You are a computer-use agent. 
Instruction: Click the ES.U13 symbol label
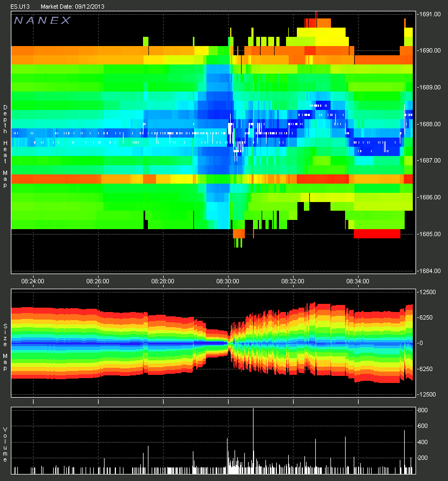point(20,6)
